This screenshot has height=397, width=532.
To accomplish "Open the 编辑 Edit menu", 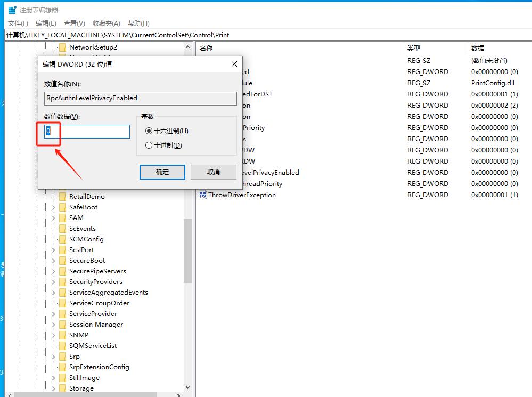I will pos(46,23).
